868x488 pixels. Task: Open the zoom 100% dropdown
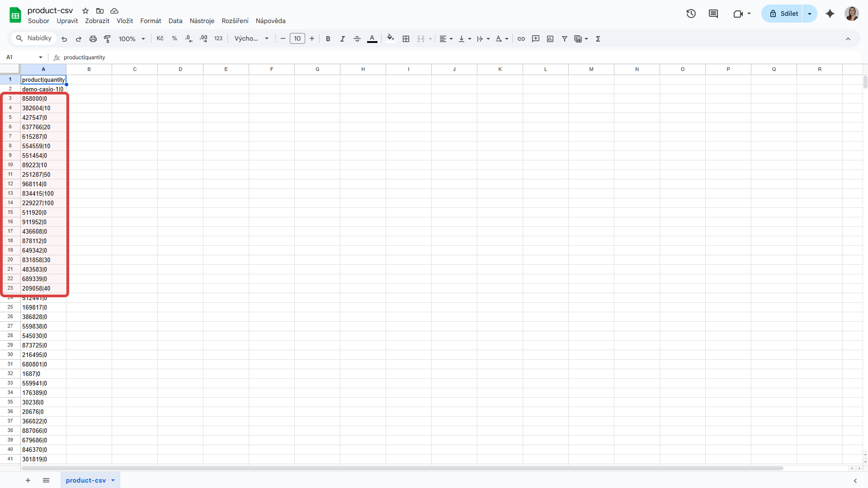pos(132,39)
